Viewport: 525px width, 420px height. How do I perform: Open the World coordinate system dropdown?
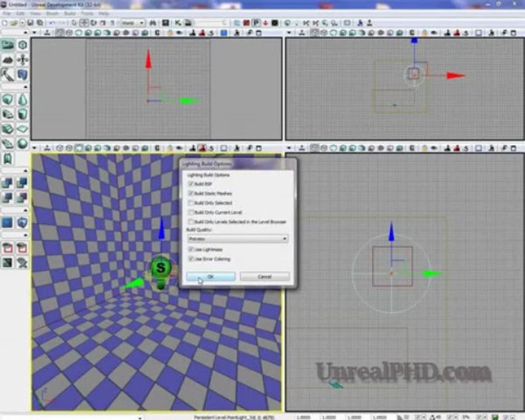tap(132, 23)
